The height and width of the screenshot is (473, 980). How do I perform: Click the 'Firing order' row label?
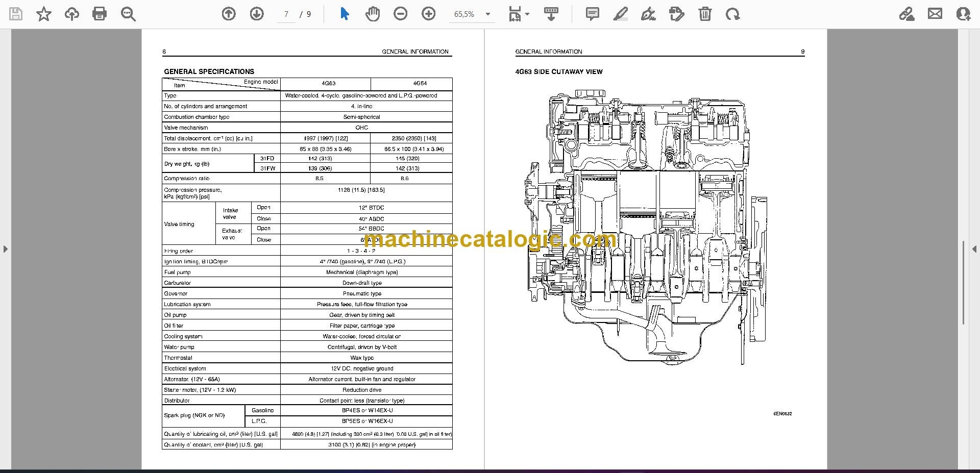[179, 251]
